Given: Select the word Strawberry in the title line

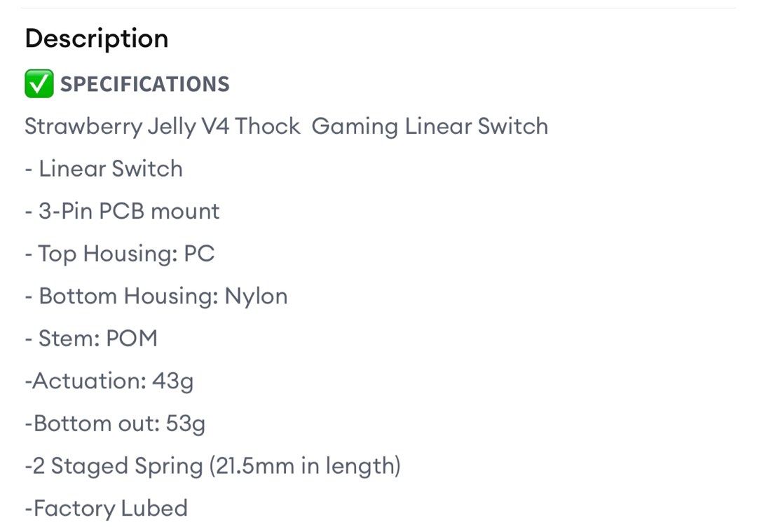Looking at the screenshot, I should (x=82, y=127).
